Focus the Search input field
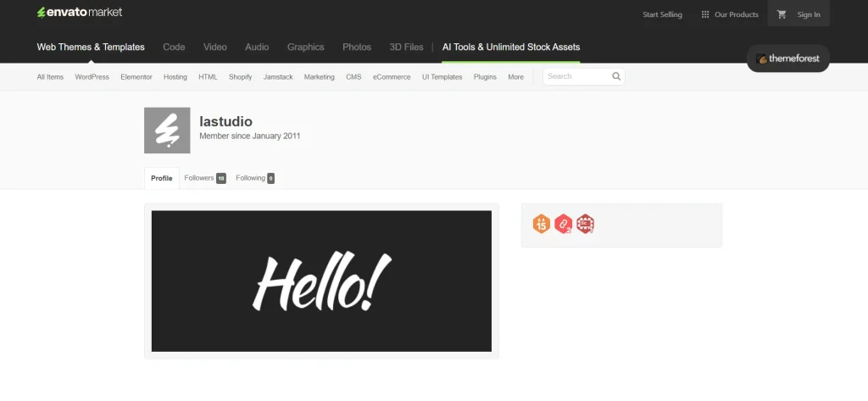Screen dimensions: 868x401 (x=576, y=76)
